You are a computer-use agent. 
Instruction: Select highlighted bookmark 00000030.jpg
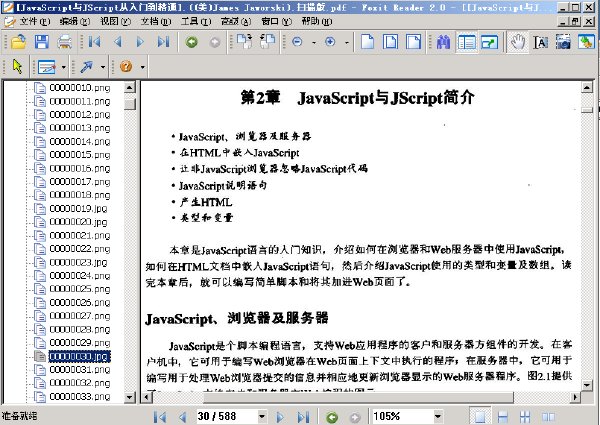(79, 357)
